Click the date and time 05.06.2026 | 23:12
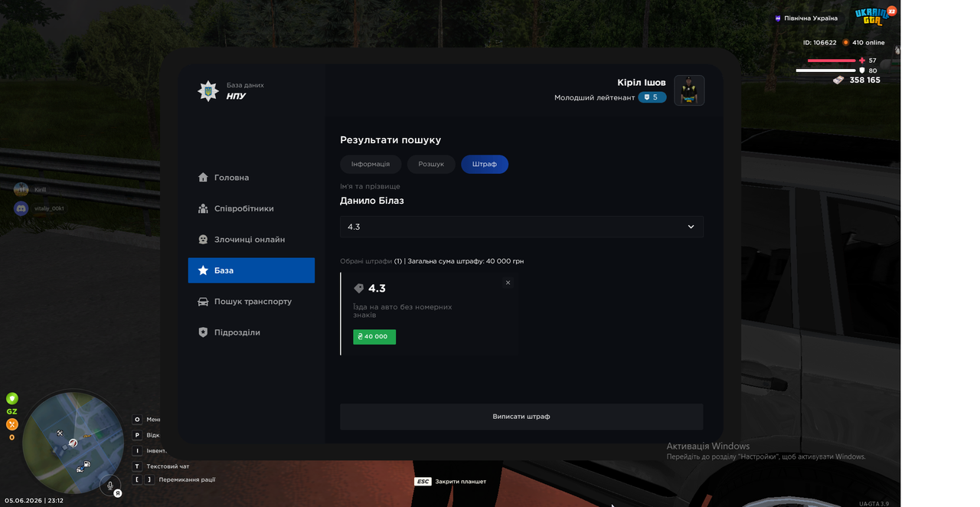980x507 pixels. [x=34, y=501]
